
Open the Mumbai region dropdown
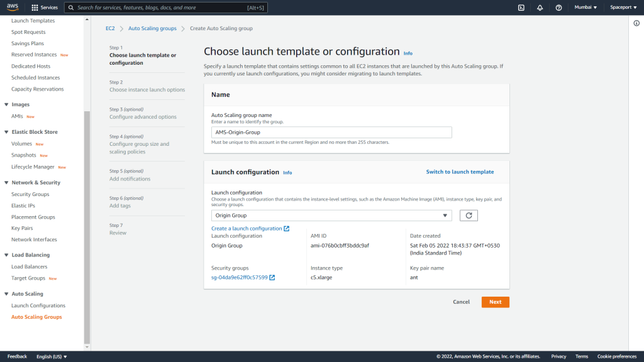pos(586,8)
